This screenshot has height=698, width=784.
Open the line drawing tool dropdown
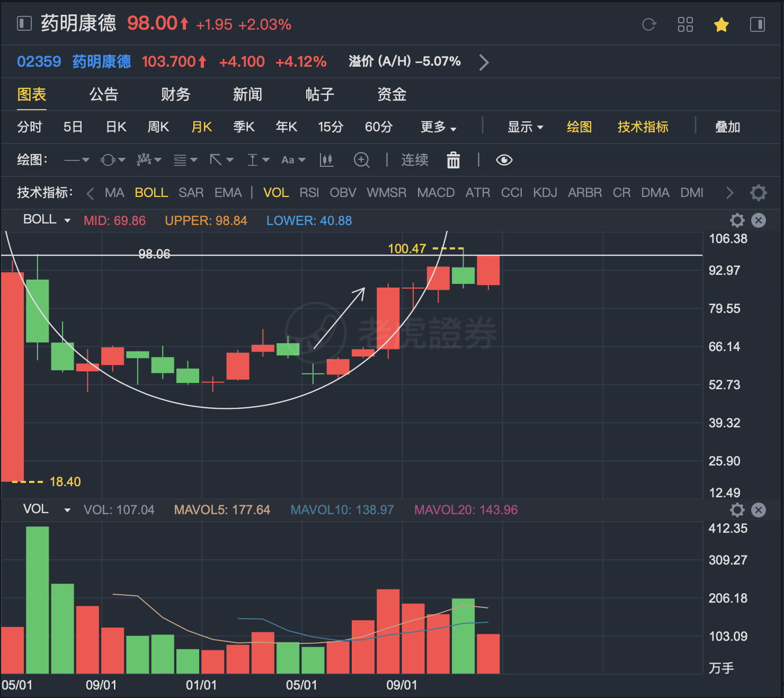click(x=77, y=160)
